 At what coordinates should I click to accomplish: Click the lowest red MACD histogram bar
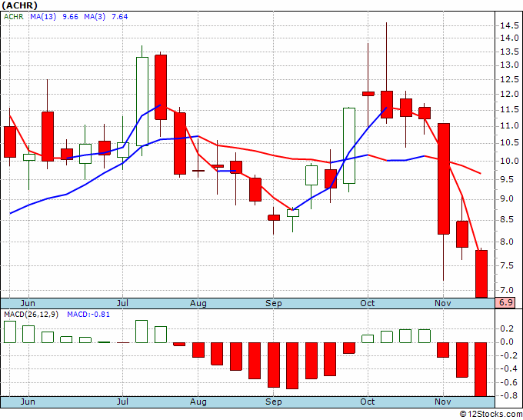[x=481, y=369]
